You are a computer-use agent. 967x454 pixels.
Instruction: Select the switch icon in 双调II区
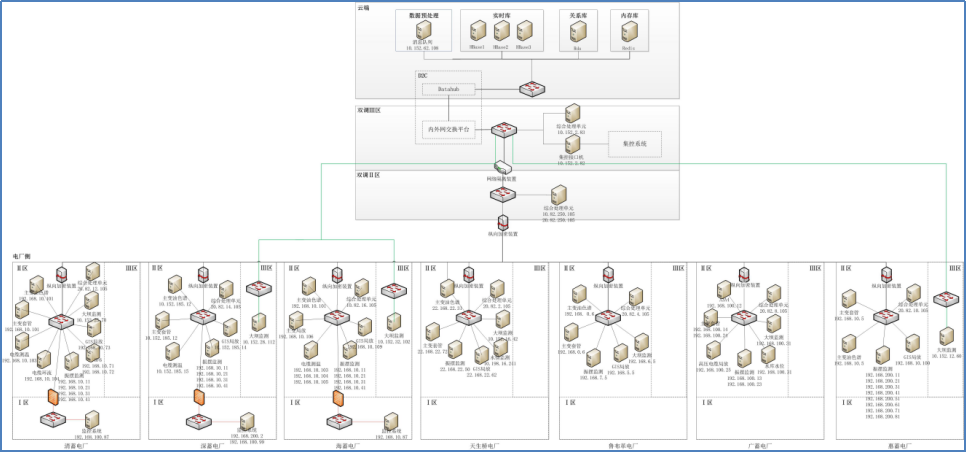click(x=503, y=194)
